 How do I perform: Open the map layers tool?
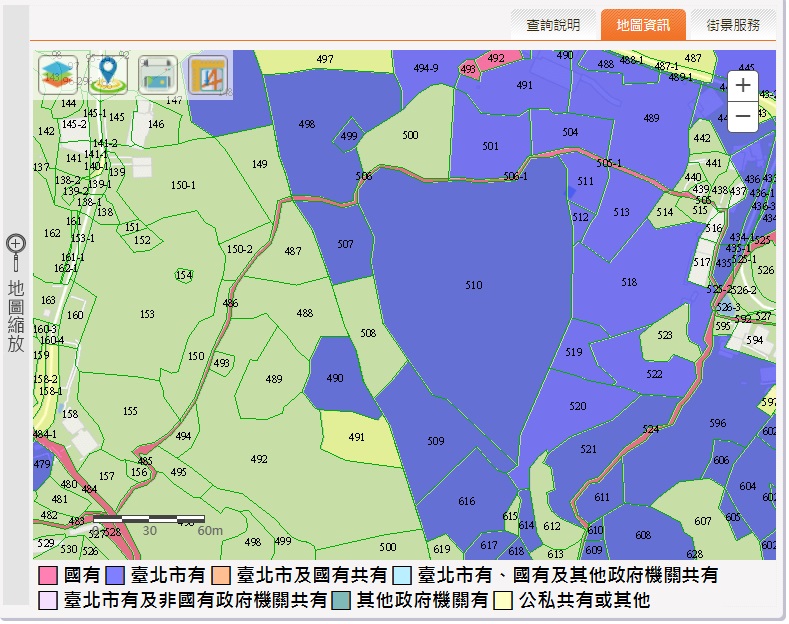pos(58,75)
